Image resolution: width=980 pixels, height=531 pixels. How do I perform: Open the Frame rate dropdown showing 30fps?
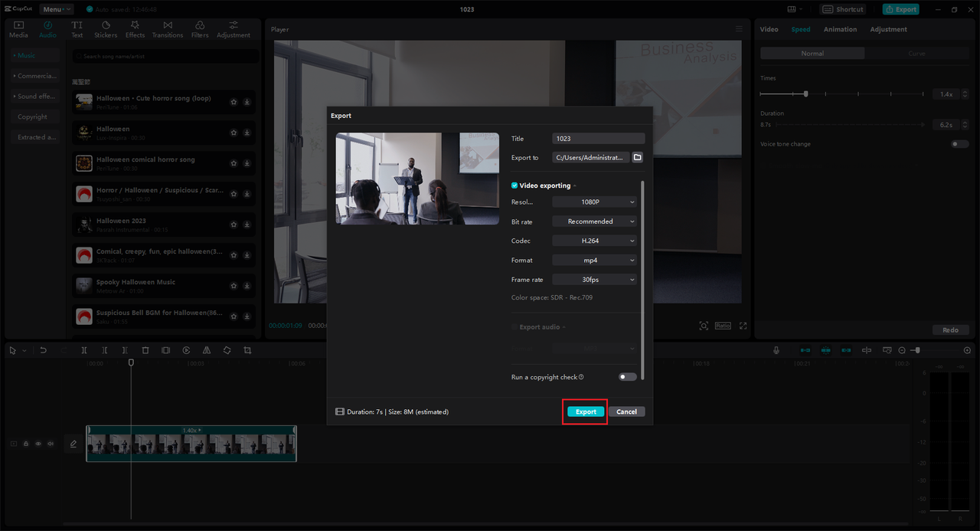coord(594,280)
